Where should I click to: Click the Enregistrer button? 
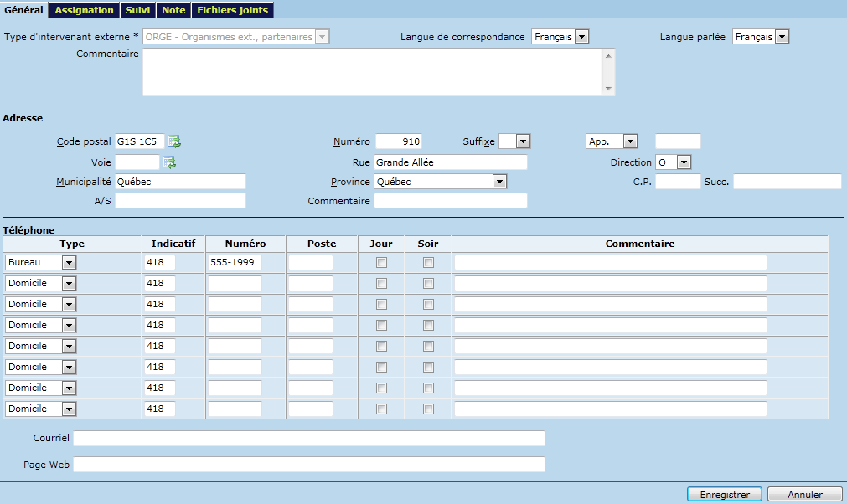click(x=724, y=495)
